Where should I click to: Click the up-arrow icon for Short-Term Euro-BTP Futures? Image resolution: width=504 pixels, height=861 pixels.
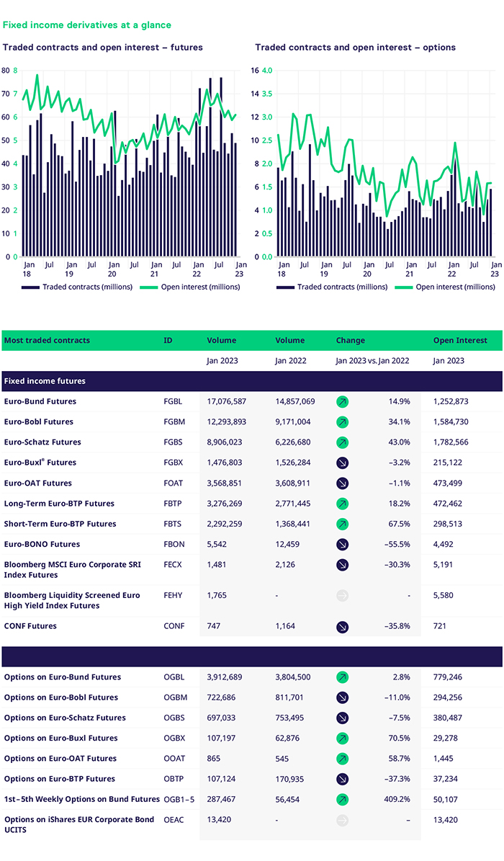pos(343,524)
